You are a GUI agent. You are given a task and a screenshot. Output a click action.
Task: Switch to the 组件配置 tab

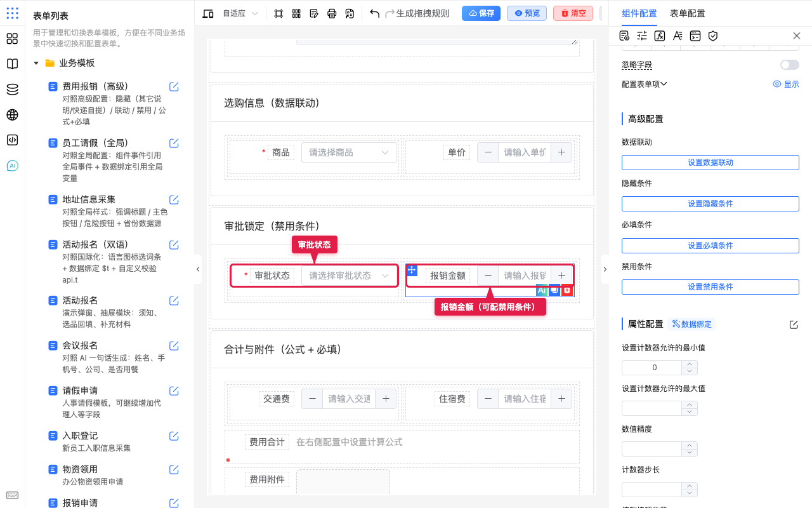639,13
